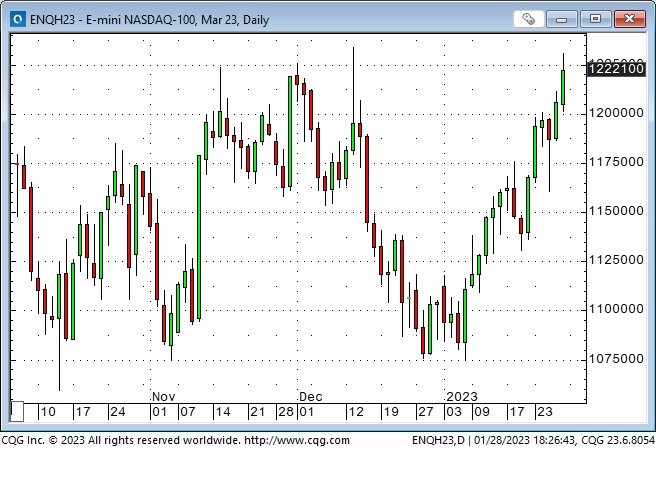The height and width of the screenshot is (496, 656).
Task: Click the 1100000 price axis label
Action: (x=616, y=309)
